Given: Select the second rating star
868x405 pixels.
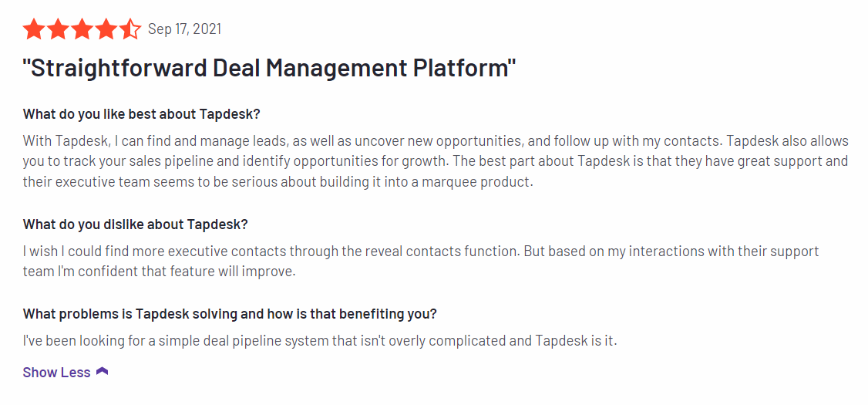Looking at the screenshot, I should (58, 29).
